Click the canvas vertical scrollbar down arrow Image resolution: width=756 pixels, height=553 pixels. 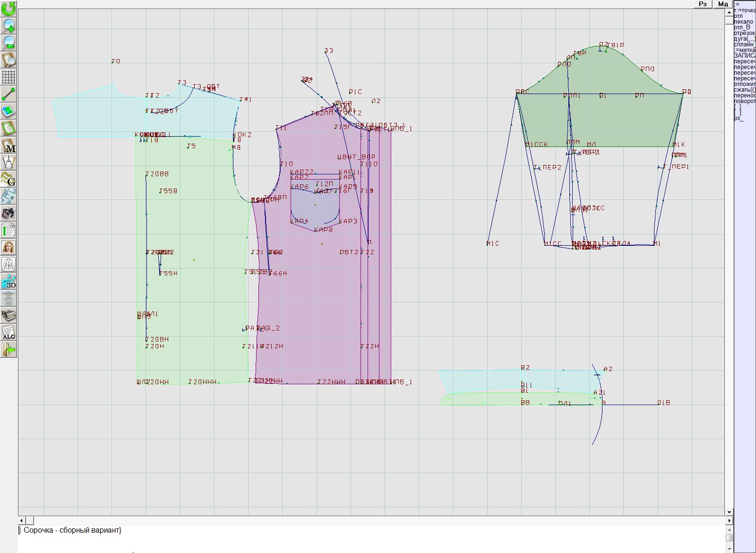pyautogui.click(x=729, y=512)
